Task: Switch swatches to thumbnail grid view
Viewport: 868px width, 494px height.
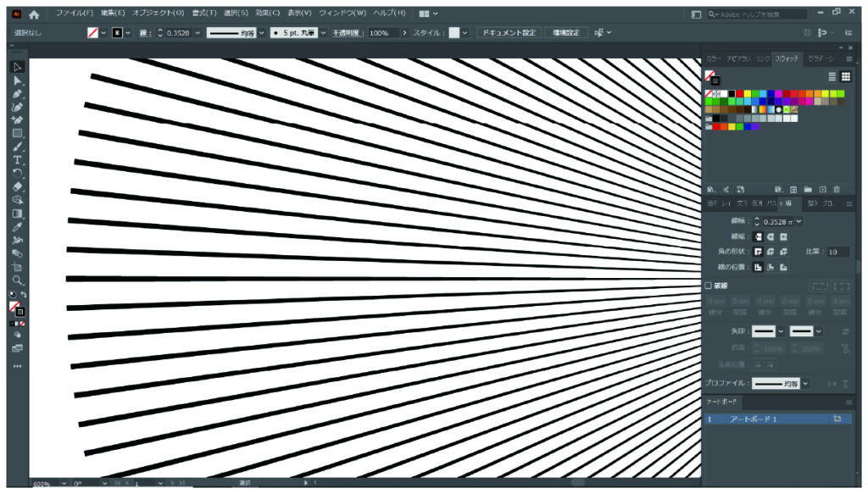Action: pyautogui.click(x=846, y=77)
